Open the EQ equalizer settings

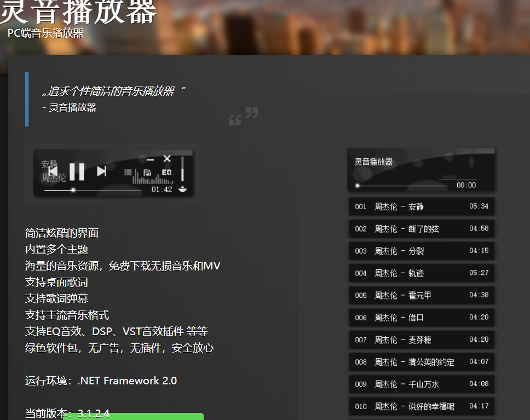tap(166, 172)
